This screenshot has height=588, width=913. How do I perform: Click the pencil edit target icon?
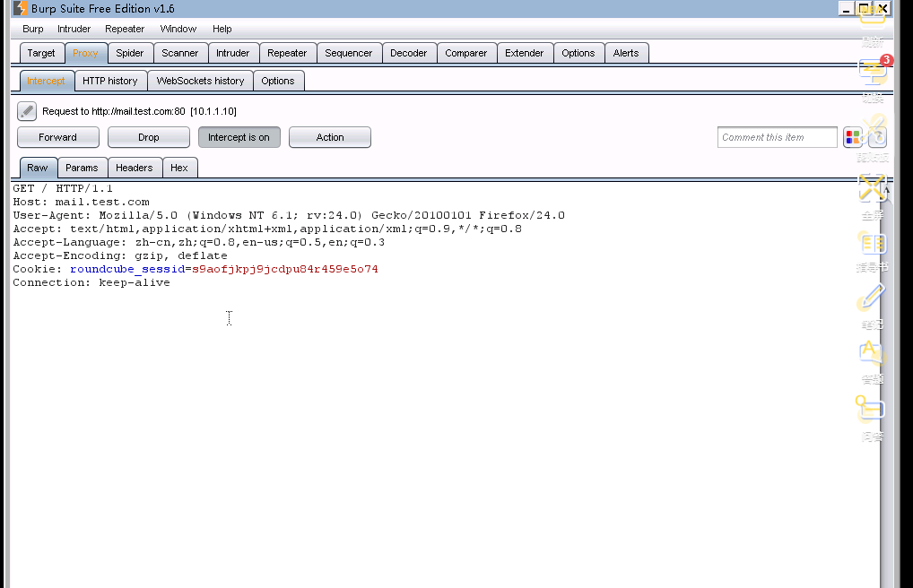[27, 111]
